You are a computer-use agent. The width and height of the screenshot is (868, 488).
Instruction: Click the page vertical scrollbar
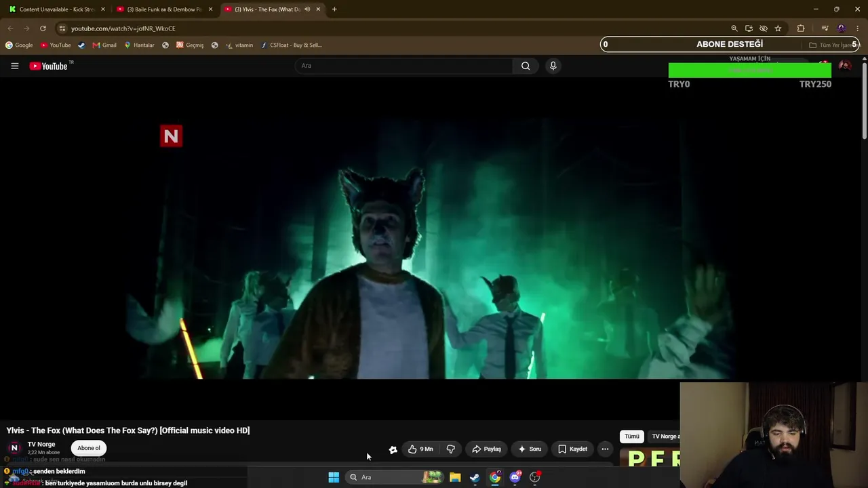click(864, 102)
